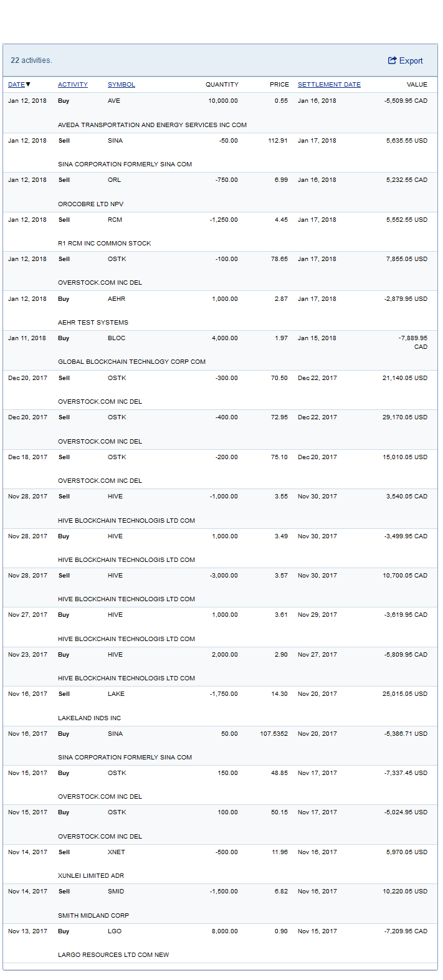Screen dimensions: 443x980
Task: Click the PRICE column header
Action: pyautogui.click(x=279, y=85)
